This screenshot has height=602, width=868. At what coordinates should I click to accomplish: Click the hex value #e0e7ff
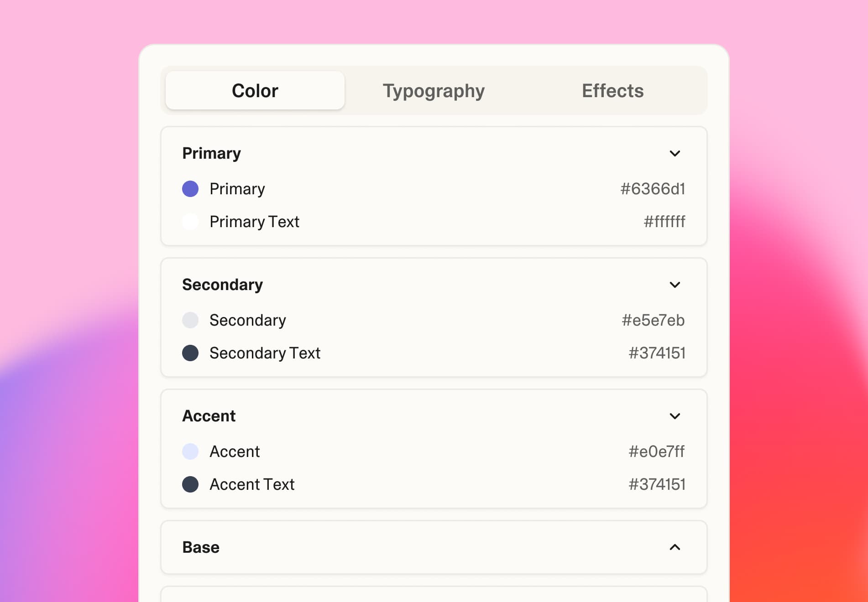(x=656, y=451)
